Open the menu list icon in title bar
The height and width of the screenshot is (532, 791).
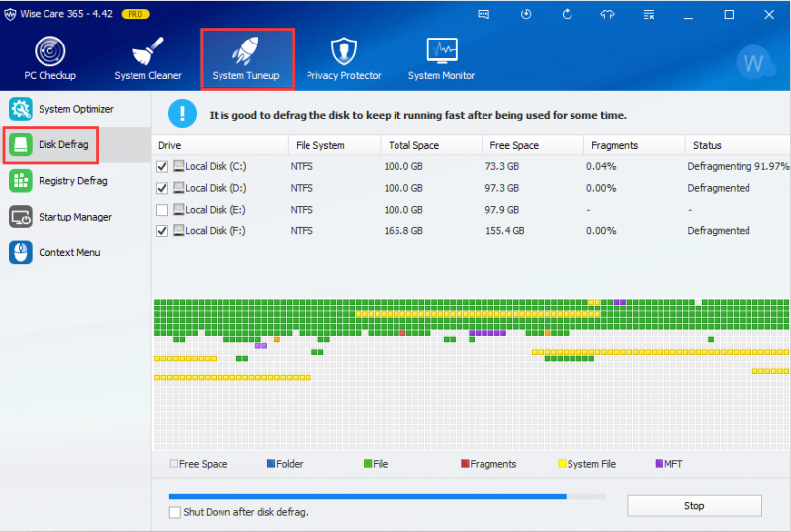[x=649, y=14]
